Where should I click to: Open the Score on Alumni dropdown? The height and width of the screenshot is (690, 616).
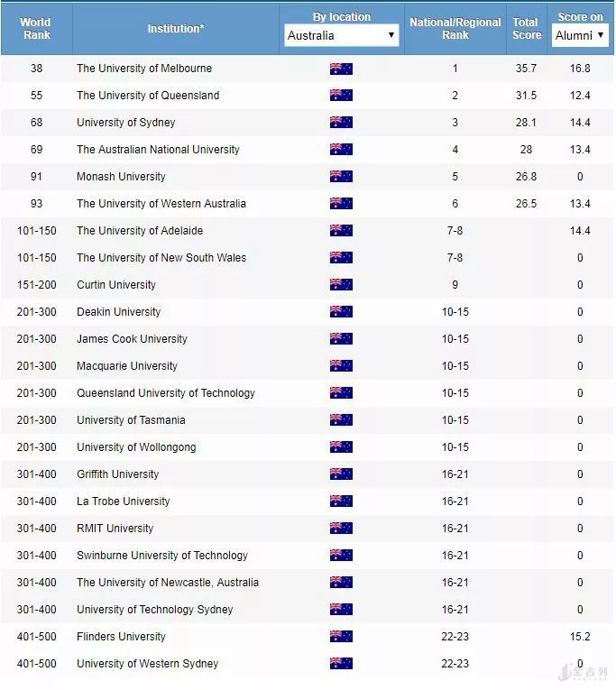click(580, 36)
